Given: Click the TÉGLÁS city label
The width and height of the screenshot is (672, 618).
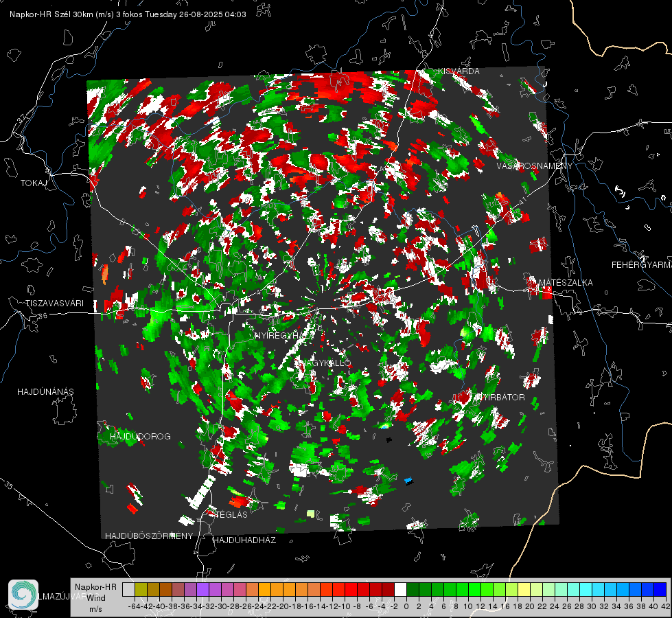Looking at the screenshot, I should pyautogui.click(x=231, y=514).
